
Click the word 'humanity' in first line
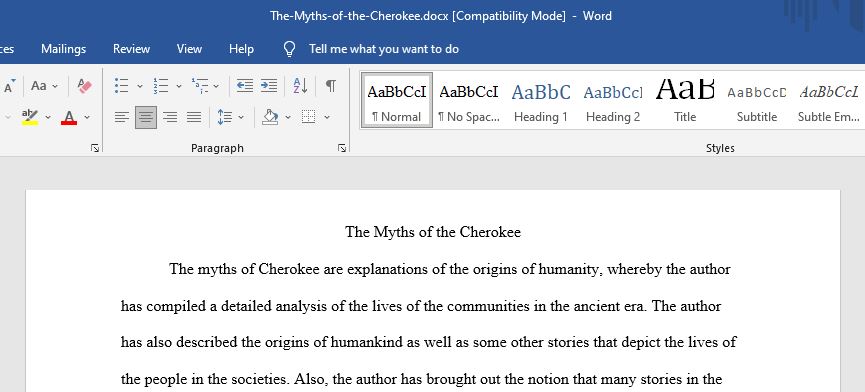pos(568,270)
